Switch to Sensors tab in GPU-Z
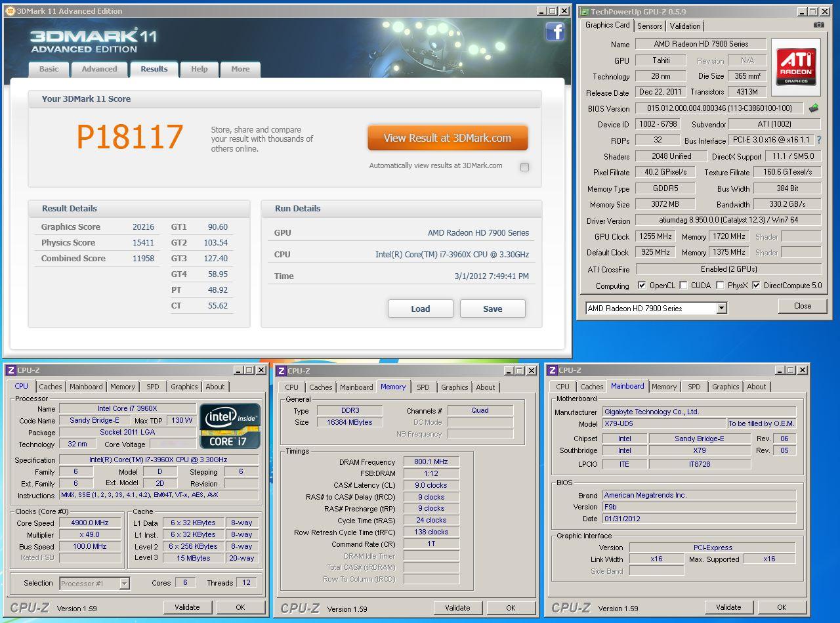 pos(650,26)
